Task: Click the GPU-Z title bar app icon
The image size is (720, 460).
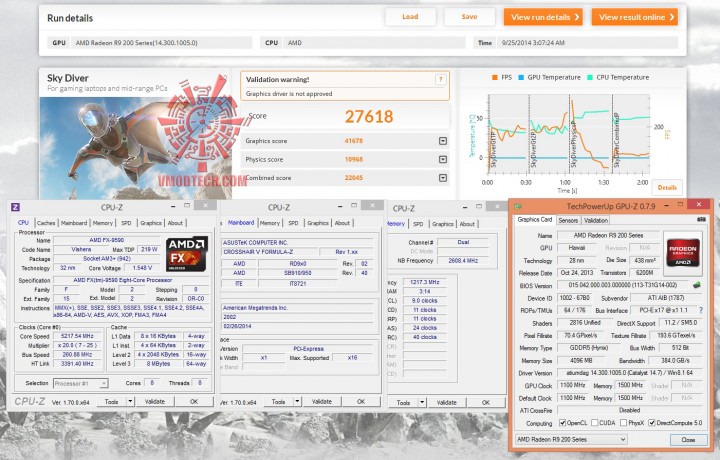Action: pyautogui.click(x=518, y=206)
